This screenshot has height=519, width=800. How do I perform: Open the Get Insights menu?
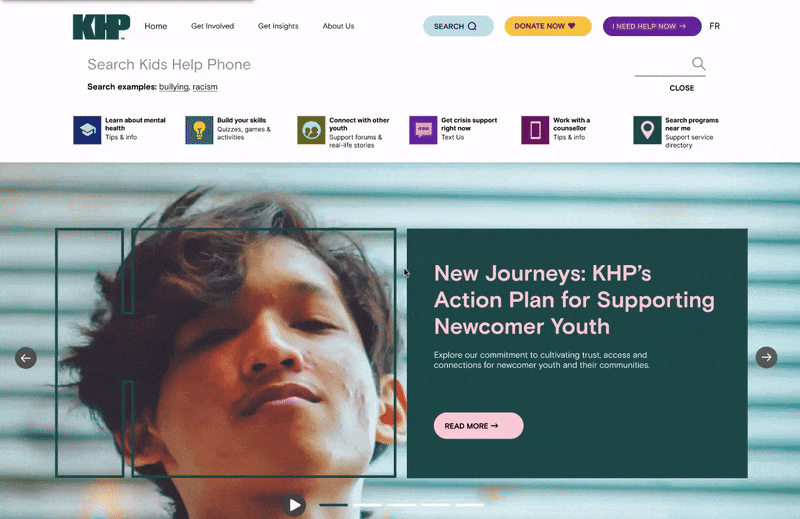click(278, 26)
